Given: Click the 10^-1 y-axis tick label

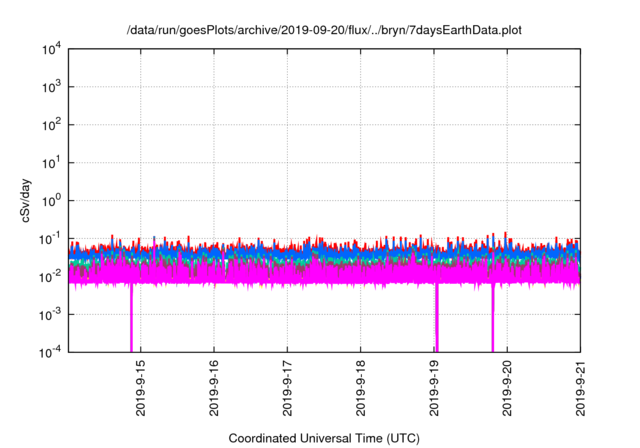Looking at the screenshot, I should tap(50, 239).
